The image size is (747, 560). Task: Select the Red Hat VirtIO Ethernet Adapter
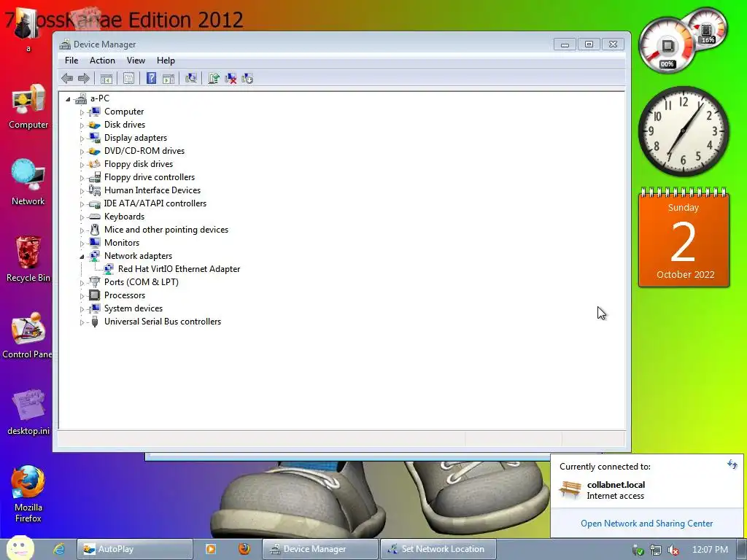[x=179, y=269]
